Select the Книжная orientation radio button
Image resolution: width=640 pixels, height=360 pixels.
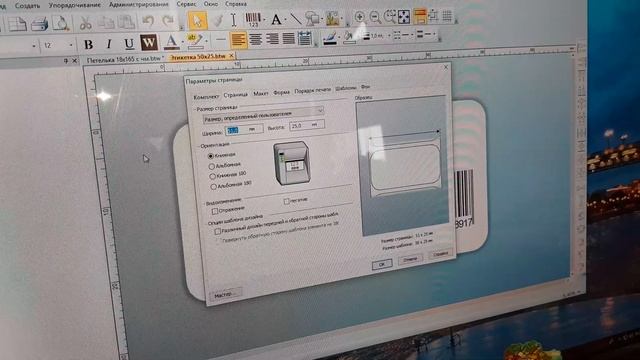point(211,156)
